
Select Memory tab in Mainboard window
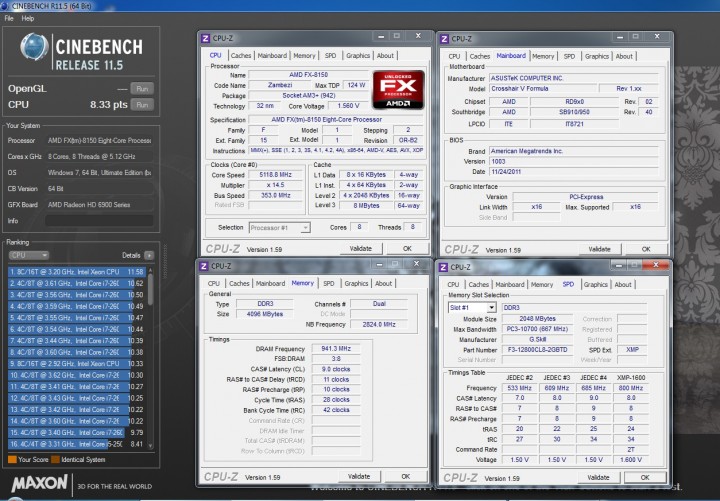(x=543, y=56)
